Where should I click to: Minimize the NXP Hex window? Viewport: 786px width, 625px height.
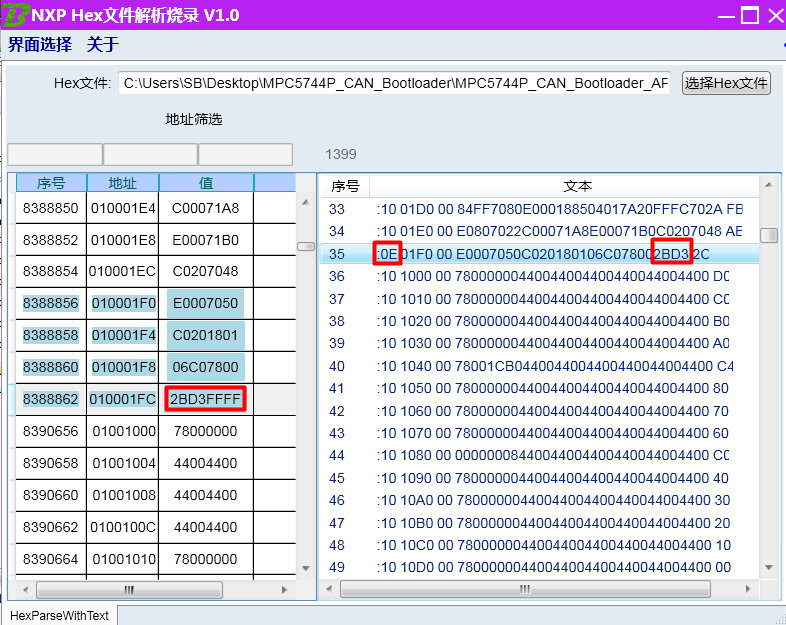pos(726,16)
